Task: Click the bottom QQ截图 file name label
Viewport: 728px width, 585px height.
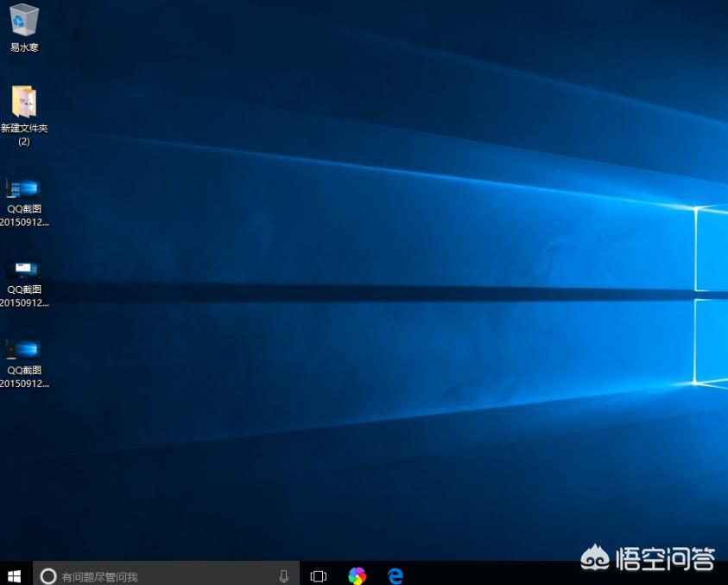Action: (24, 377)
